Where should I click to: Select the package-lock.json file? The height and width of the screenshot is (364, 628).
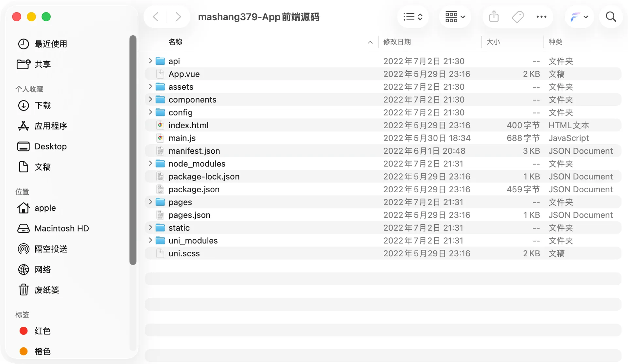point(383,177)
